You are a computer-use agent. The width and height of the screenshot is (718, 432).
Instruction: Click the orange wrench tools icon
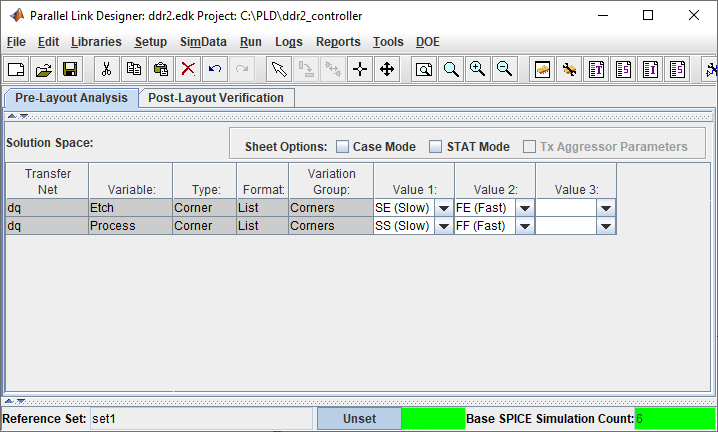569,69
